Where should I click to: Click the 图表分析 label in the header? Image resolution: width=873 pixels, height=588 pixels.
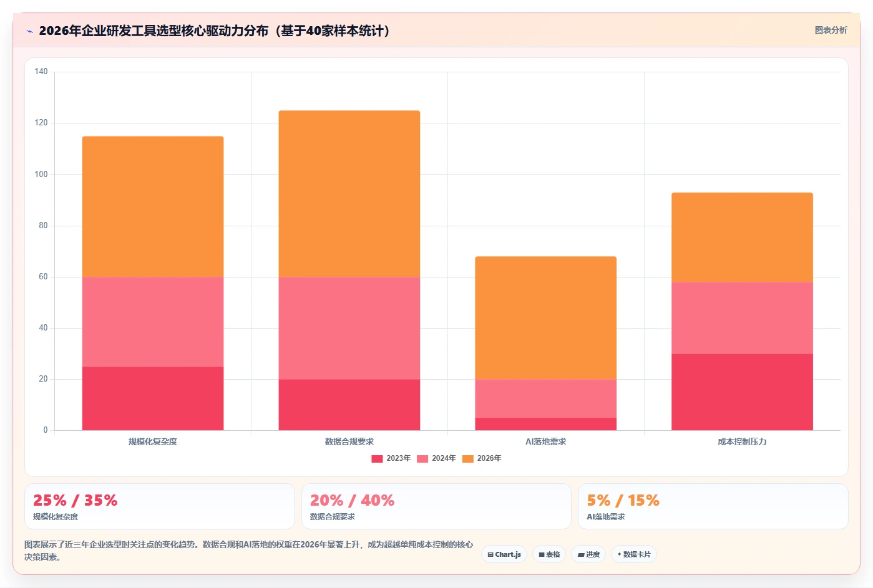831,30
